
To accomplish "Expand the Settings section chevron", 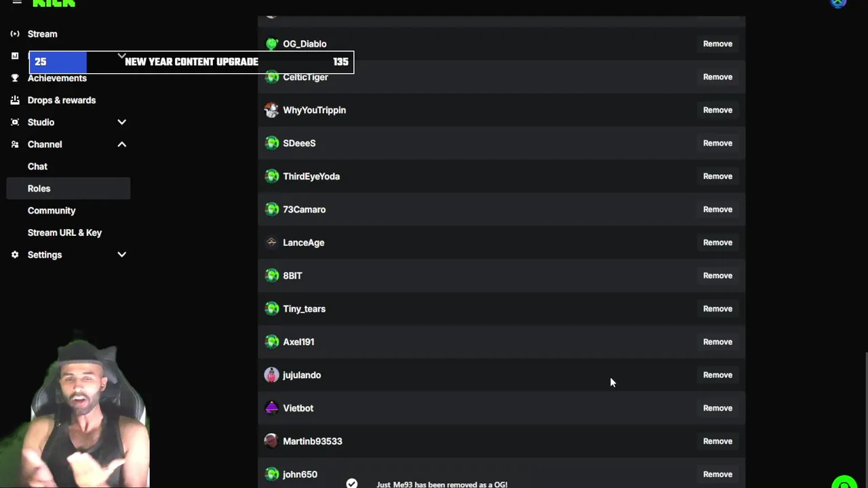I will (x=121, y=255).
